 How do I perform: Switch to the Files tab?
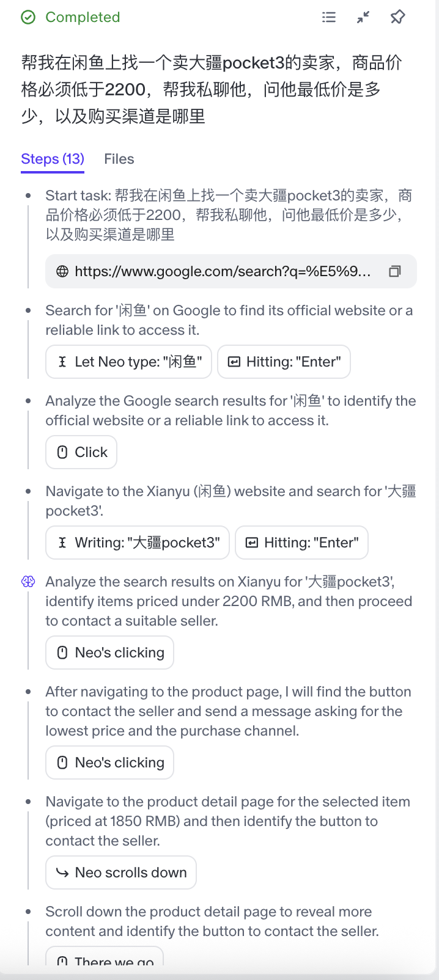click(x=119, y=159)
